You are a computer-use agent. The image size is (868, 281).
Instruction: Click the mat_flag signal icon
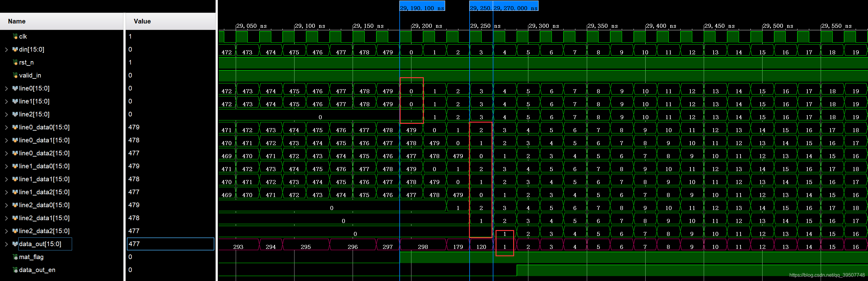15,257
